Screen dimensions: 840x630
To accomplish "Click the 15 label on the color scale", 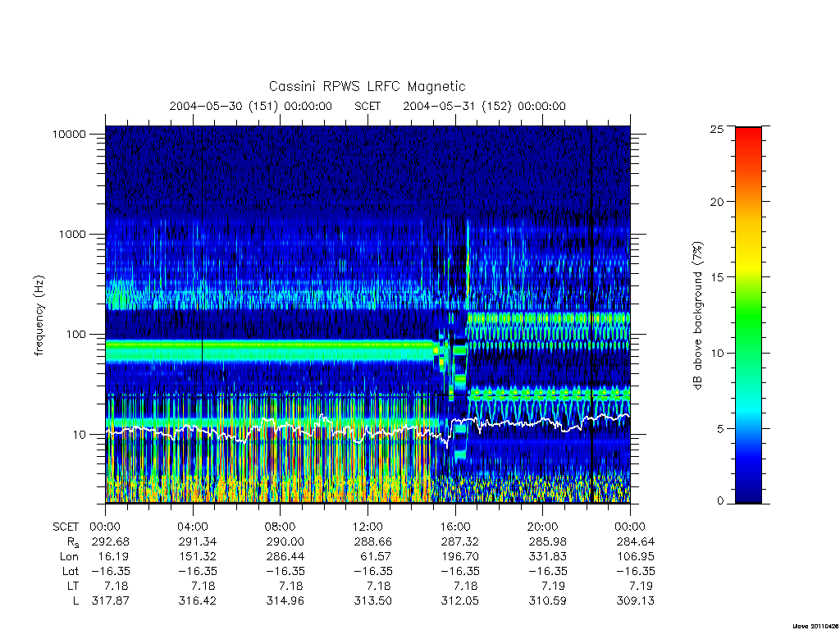I will (x=716, y=277).
